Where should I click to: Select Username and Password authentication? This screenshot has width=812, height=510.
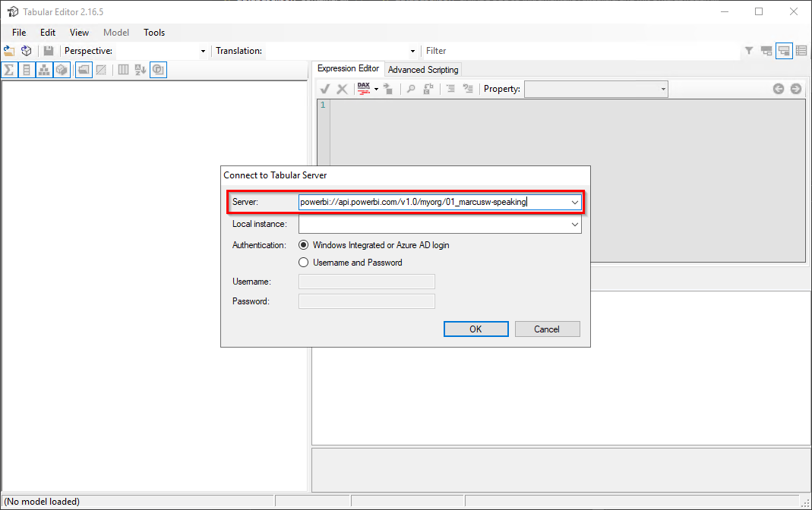pos(304,263)
